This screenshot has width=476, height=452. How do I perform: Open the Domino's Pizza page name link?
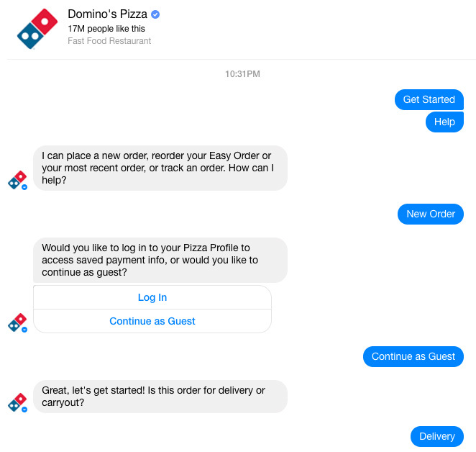[x=107, y=14]
